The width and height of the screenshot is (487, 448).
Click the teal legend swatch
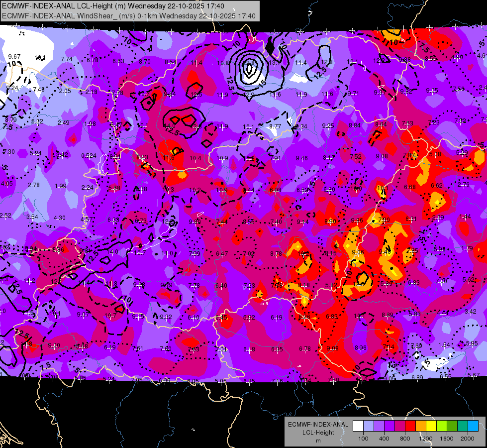click(463, 426)
